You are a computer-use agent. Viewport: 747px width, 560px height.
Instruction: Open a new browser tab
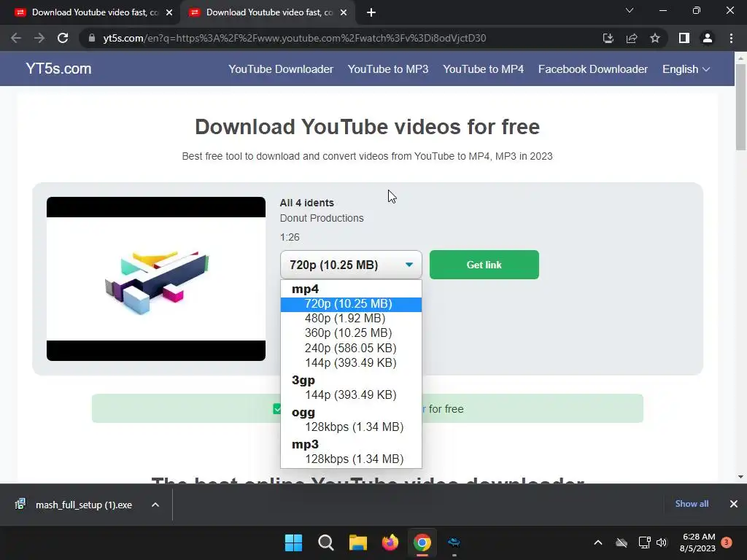point(371,13)
